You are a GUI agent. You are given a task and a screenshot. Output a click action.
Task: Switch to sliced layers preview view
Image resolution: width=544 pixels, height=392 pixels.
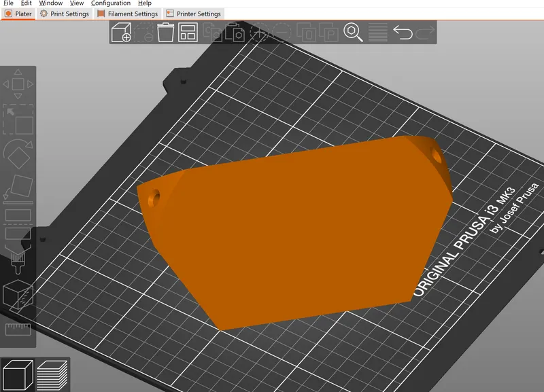(x=52, y=376)
